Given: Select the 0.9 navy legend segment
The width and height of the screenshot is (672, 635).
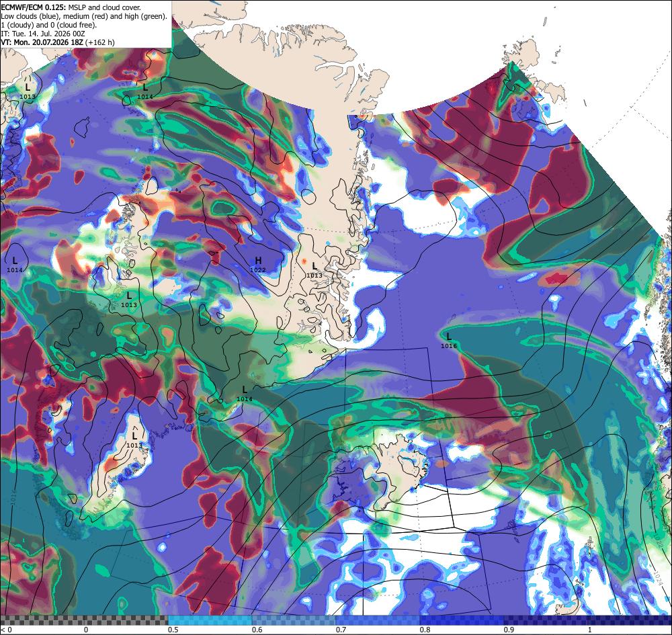Looking at the screenshot, I should pos(546,620).
